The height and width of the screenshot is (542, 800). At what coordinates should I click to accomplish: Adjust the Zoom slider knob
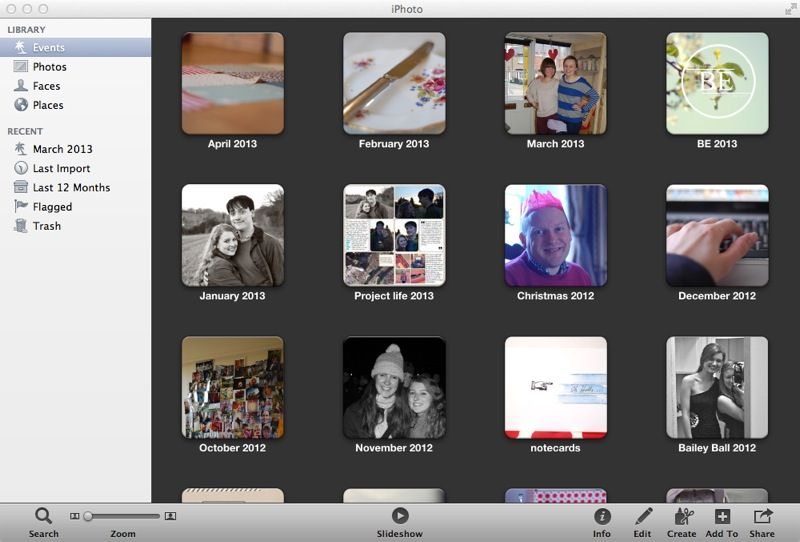[88, 516]
